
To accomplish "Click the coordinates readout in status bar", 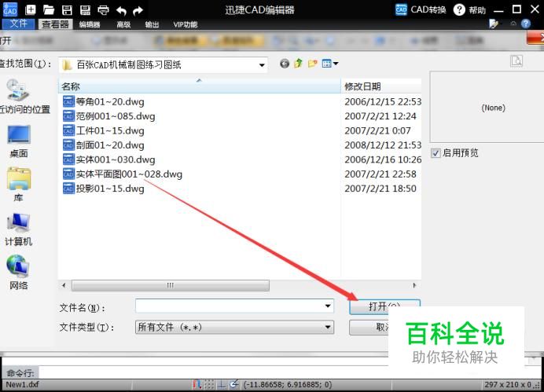I will tap(288, 384).
